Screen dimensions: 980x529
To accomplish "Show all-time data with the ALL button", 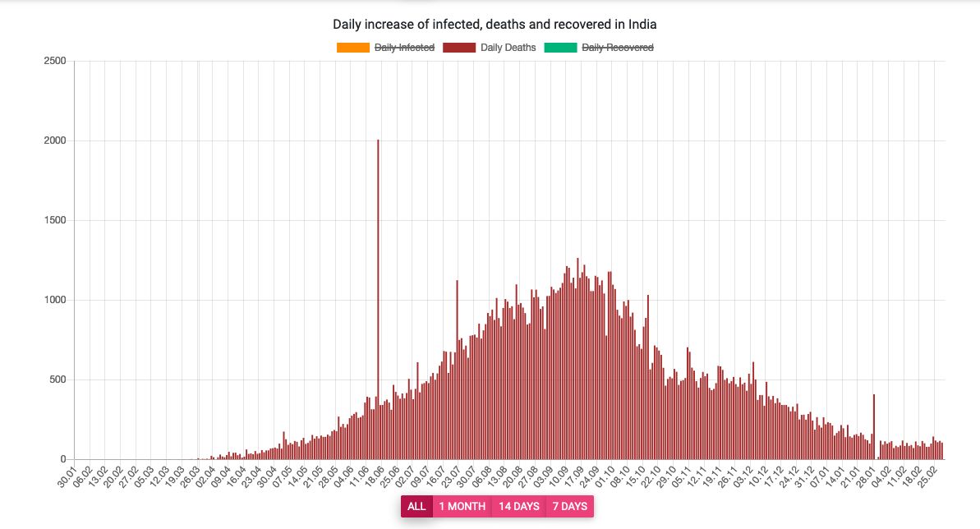I will (x=416, y=507).
